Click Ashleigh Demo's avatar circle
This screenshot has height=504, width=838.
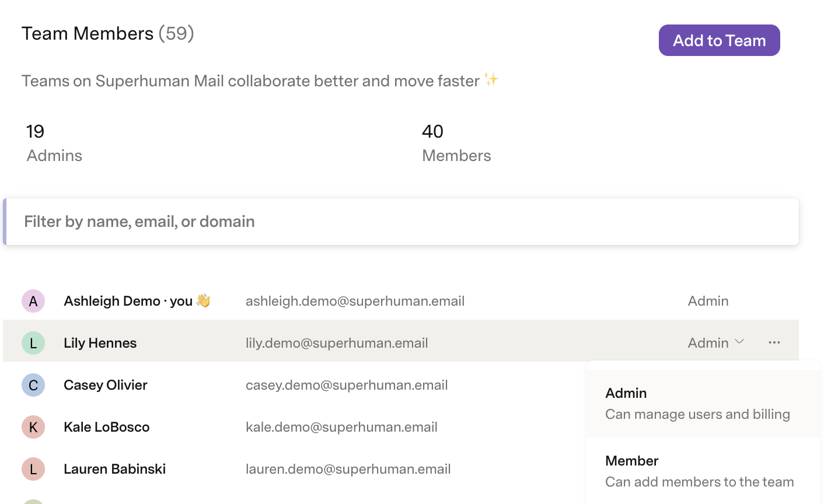(33, 301)
